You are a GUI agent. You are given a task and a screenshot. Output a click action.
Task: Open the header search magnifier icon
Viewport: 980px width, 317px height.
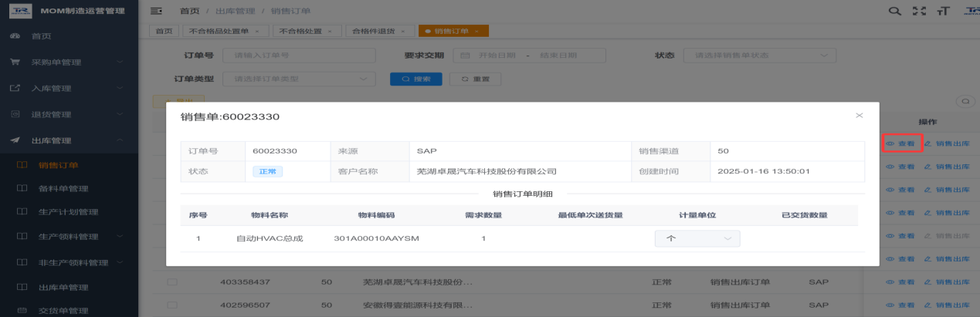coord(895,11)
